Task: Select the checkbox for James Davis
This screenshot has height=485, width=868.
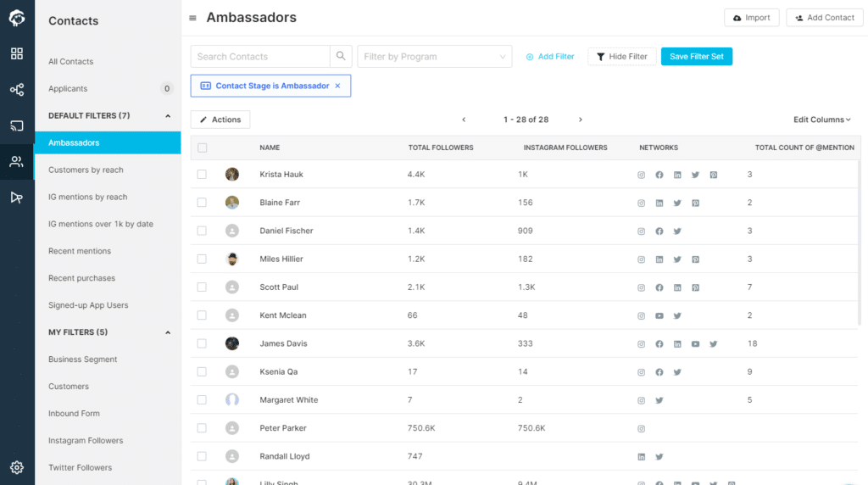Action: click(202, 343)
